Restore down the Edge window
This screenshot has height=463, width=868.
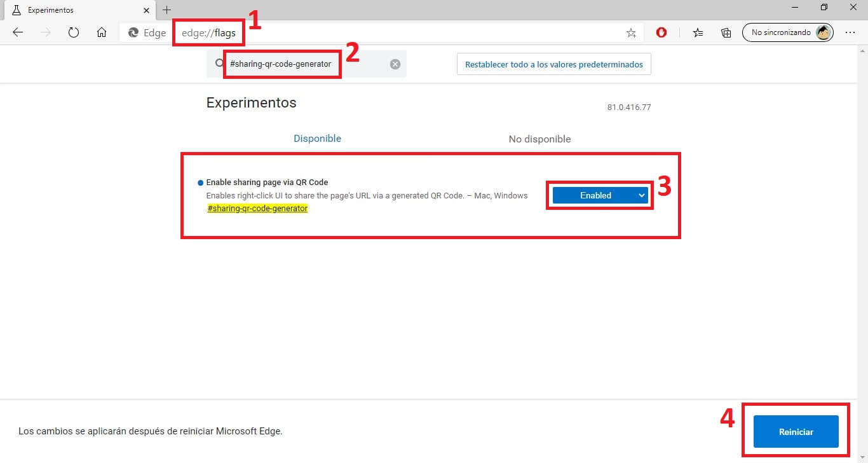(x=824, y=7)
